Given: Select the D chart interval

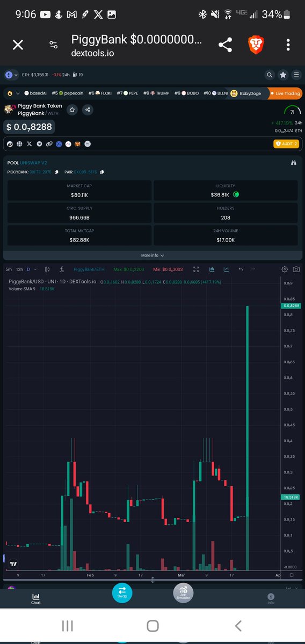Looking at the screenshot, I should (x=28, y=269).
